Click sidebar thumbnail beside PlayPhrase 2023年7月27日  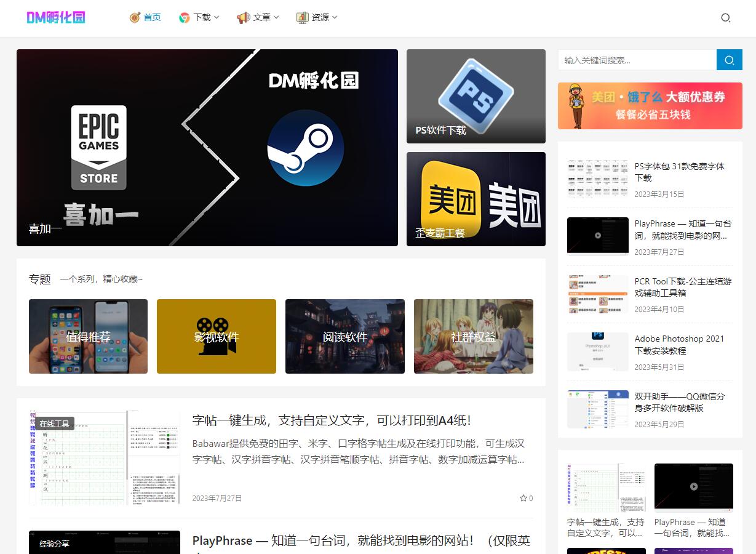[x=598, y=236]
